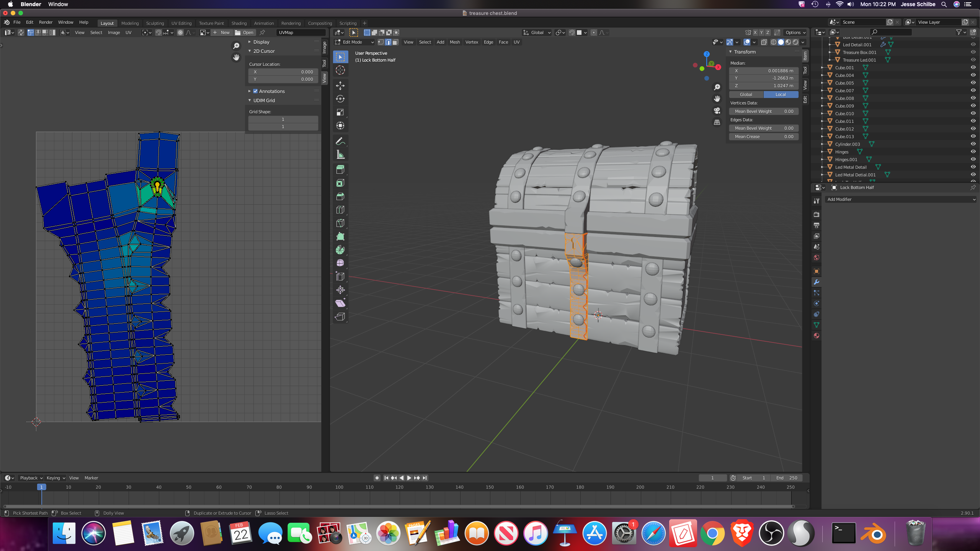Adjust the Mean Crease slider field
This screenshot has height=551, width=980.
[x=763, y=137]
